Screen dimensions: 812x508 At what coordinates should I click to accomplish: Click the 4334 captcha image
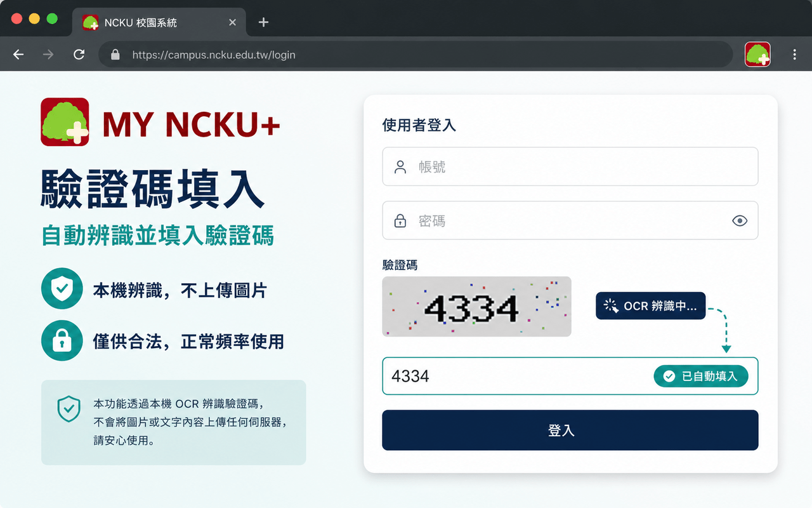tap(476, 307)
